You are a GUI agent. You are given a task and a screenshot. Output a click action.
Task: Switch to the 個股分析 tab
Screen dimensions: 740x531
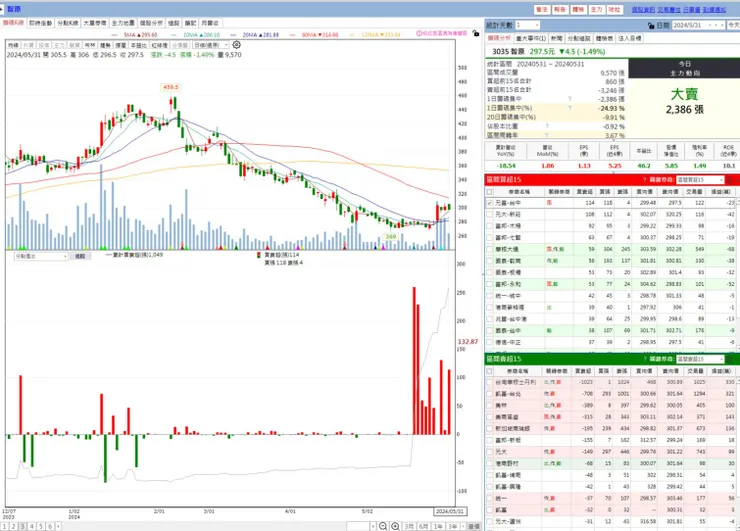pyautogui.click(x=151, y=23)
